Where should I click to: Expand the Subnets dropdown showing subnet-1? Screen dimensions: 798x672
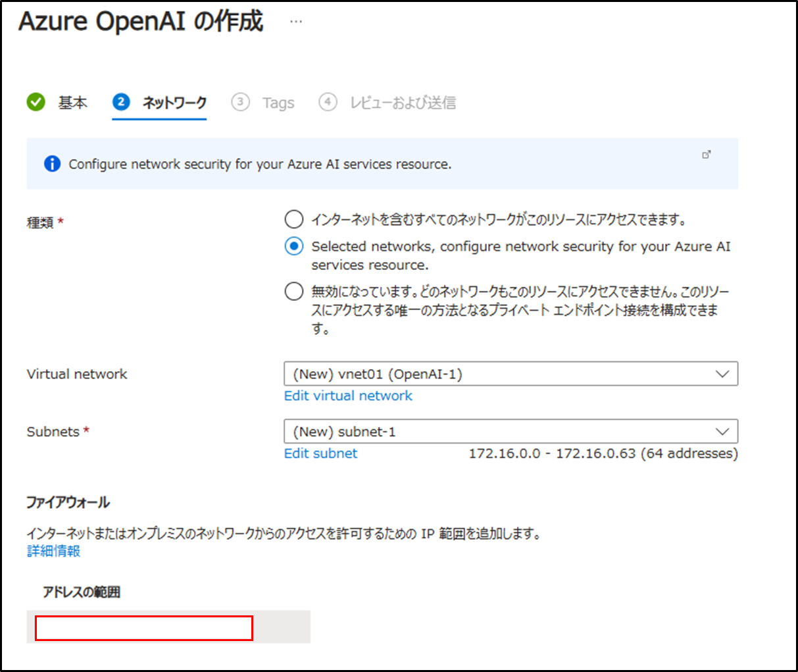[511, 432]
